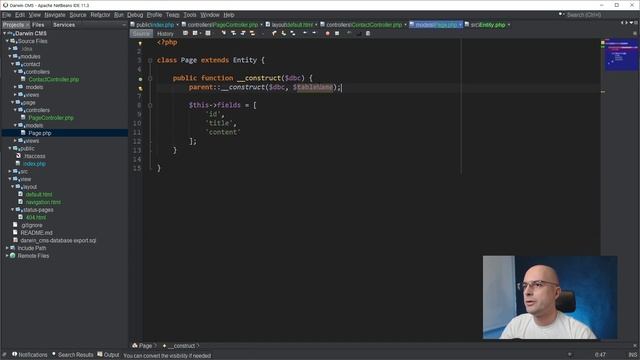This screenshot has width=640, height=360.
Task: Expand the Include Path node
Action: [7, 248]
